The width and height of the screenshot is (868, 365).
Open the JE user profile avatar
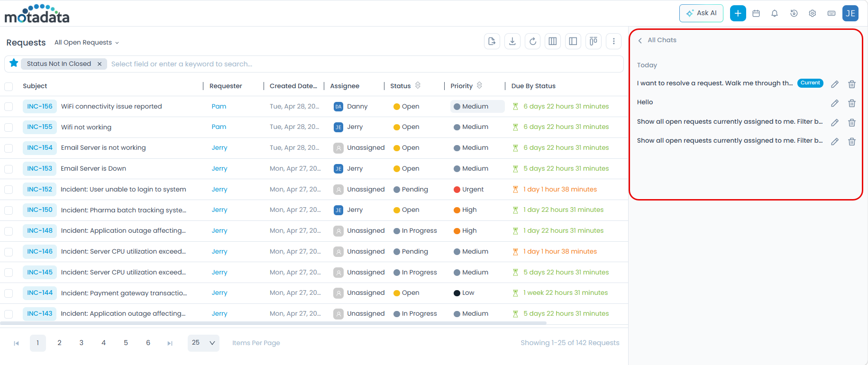pos(850,13)
